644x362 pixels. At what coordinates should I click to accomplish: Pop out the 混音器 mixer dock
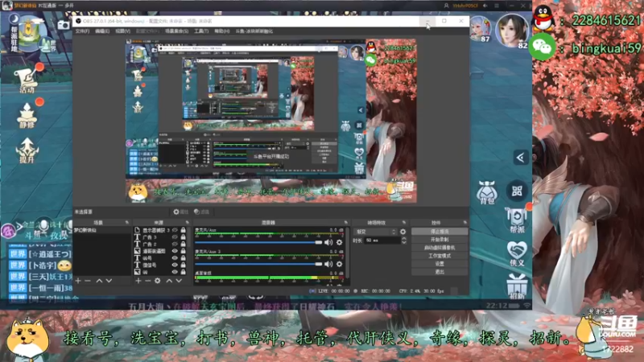tap(346, 223)
